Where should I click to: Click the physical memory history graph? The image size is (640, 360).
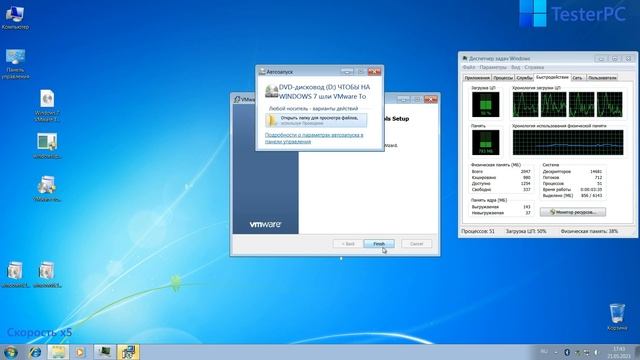point(568,142)
